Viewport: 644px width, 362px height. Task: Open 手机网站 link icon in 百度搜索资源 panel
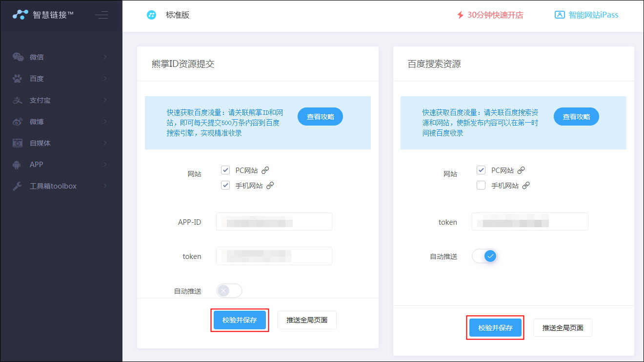526,185
